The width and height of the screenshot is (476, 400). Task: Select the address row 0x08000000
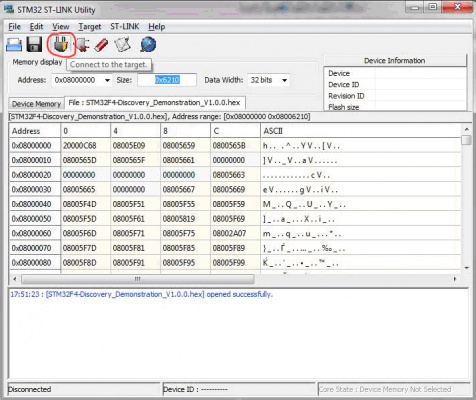(35, 146)
